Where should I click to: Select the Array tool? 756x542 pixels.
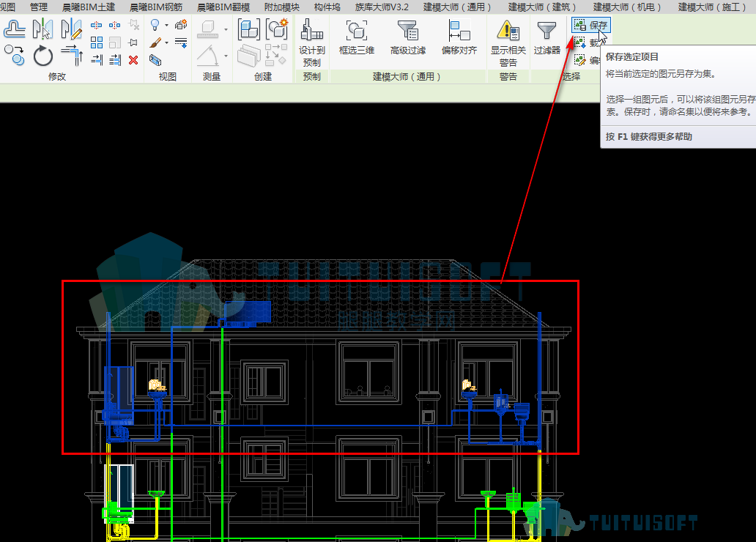tap(97, 42)
